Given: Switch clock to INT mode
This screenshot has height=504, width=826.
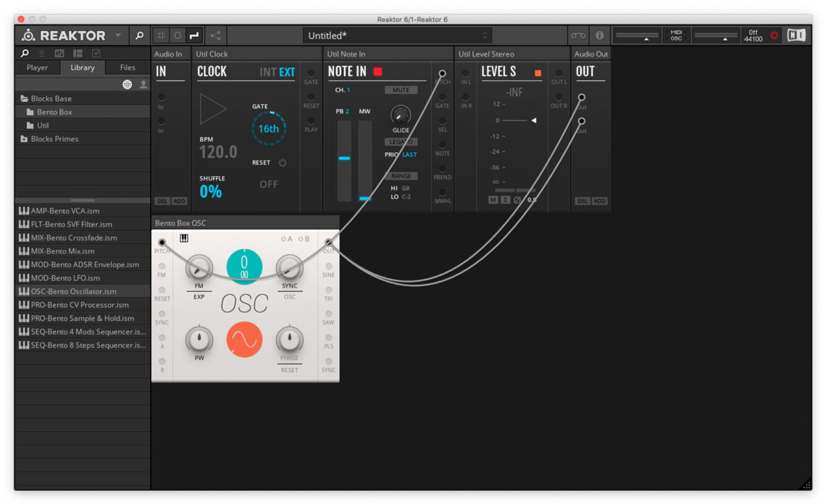Looking at the screenshot, I should pos(268,72).
